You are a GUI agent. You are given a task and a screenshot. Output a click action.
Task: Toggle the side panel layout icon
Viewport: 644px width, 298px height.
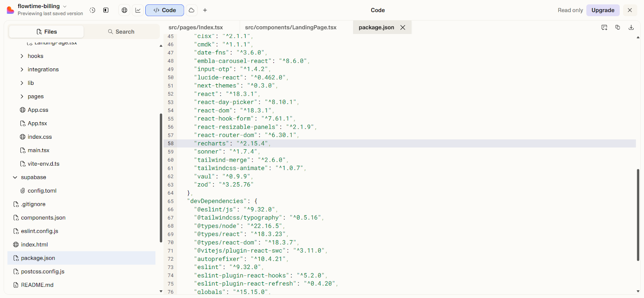click(106, 10)
